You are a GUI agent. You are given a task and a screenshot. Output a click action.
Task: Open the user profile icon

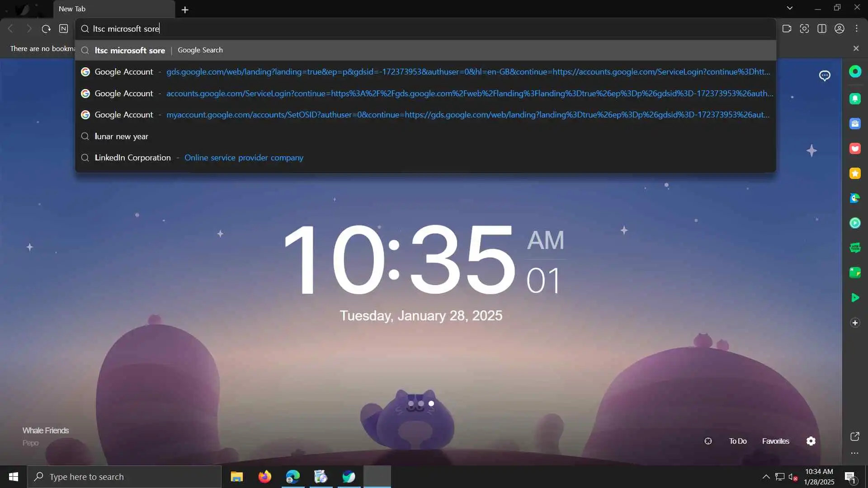[x=840, y=28]
